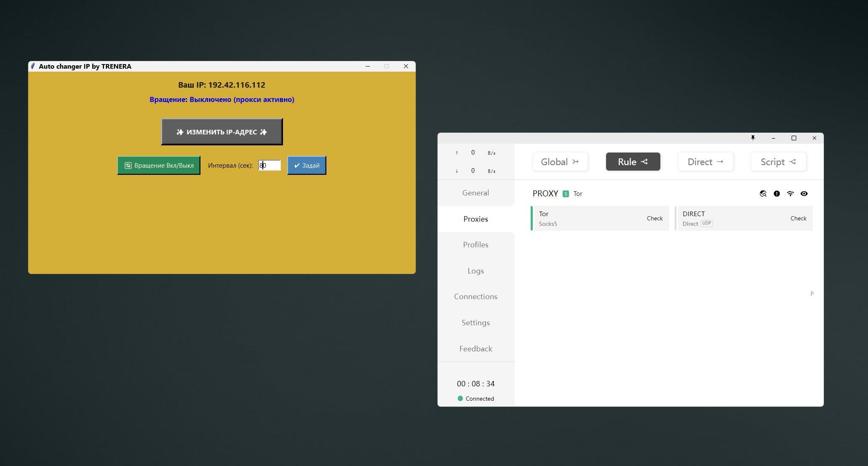Click the globe search icon in PROXY header

click(x=763, y=194)
